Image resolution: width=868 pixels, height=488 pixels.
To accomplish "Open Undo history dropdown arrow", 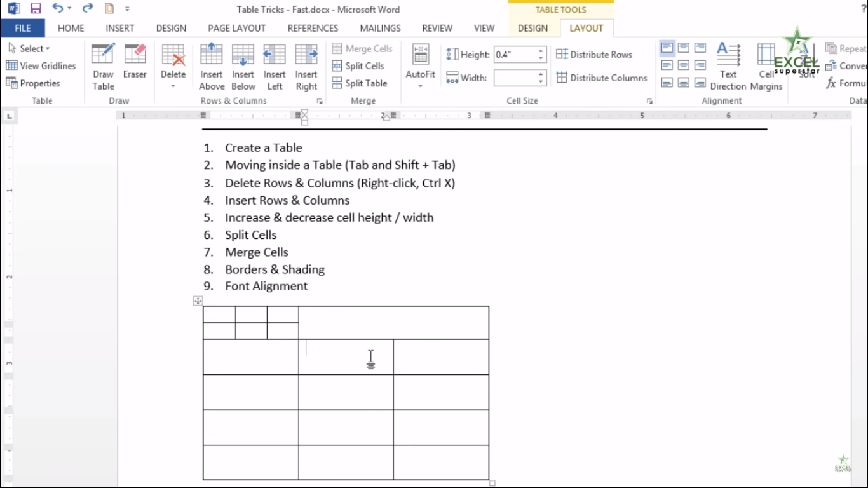I will (x=69, y=10).
